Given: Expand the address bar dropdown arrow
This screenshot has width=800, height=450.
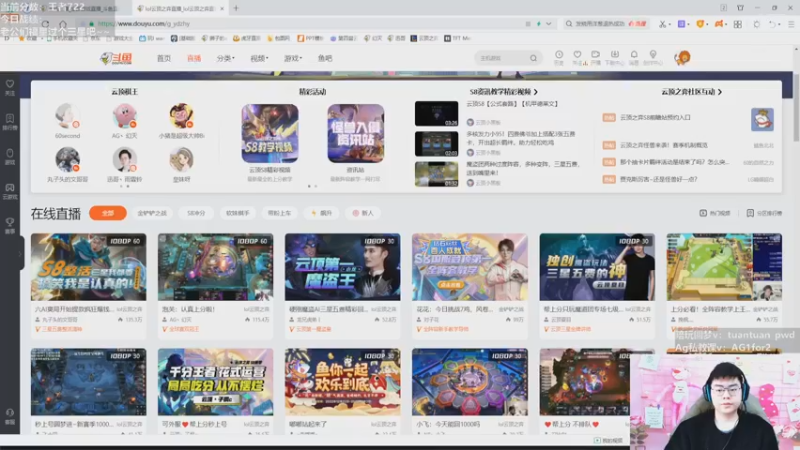Looking at the screenshot, I should (548, 24).
